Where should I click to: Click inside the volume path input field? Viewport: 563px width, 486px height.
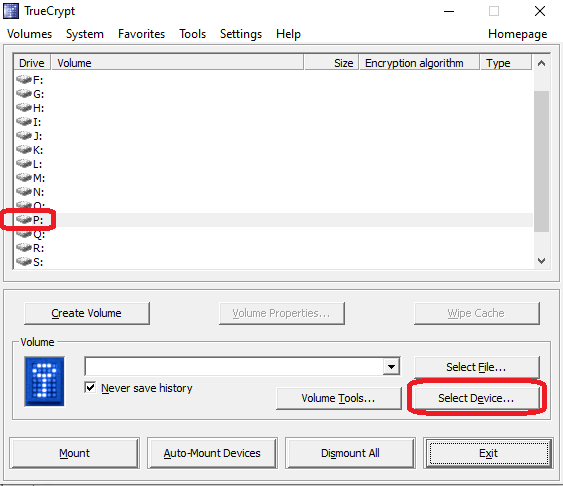[x=234, y=366]
